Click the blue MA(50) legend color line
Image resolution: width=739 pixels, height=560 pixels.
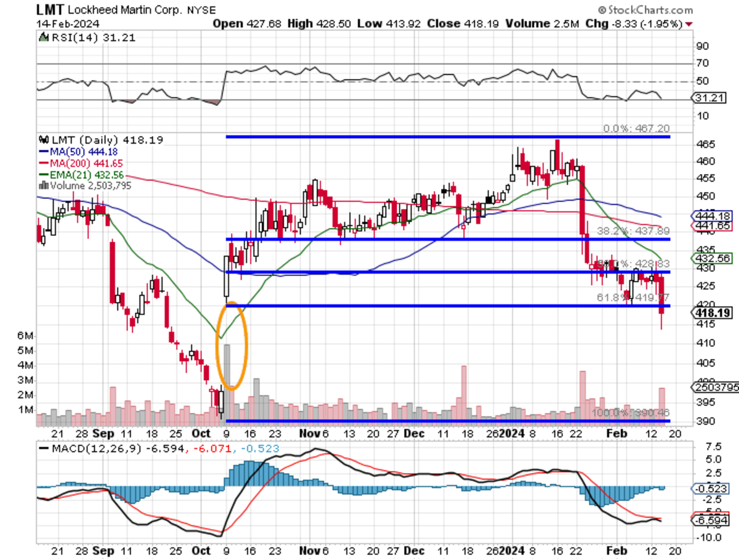[42, 152]
